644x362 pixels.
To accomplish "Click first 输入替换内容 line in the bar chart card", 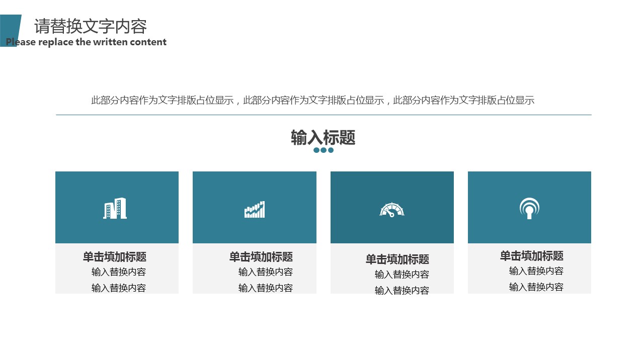I will (266, 272).
